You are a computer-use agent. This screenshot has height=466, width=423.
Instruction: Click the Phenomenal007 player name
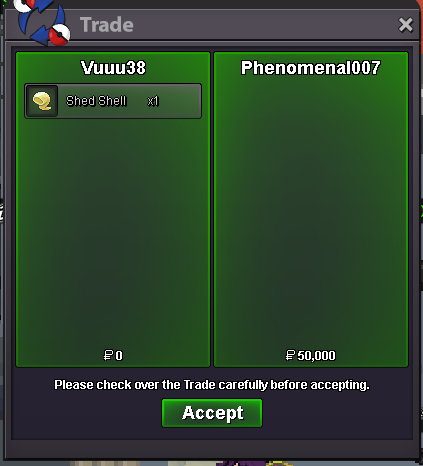[x=311, y=68]
